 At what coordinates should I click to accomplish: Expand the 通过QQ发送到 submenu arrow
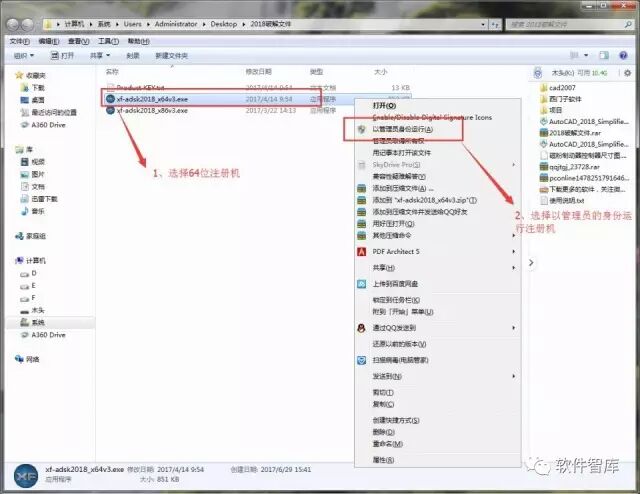click(513, 328)
